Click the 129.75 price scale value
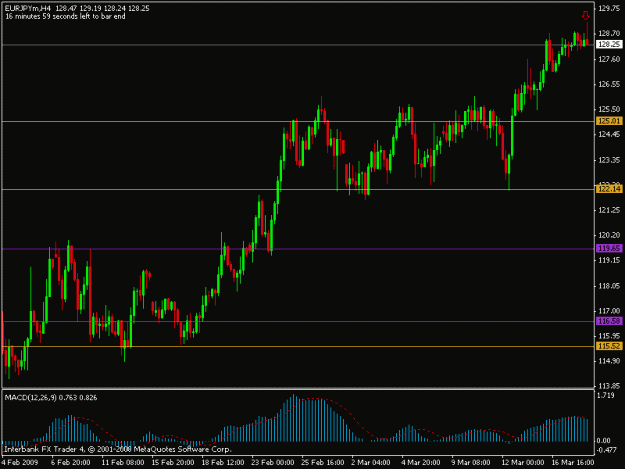Viewport: 625px width, 469px height. [x=609, y=8]
